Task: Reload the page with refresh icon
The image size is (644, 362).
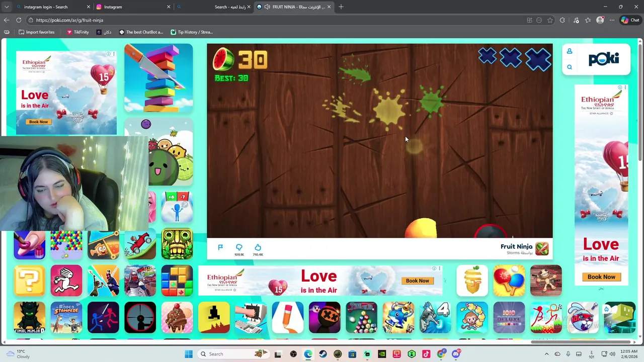Action: tap(19, 20)
